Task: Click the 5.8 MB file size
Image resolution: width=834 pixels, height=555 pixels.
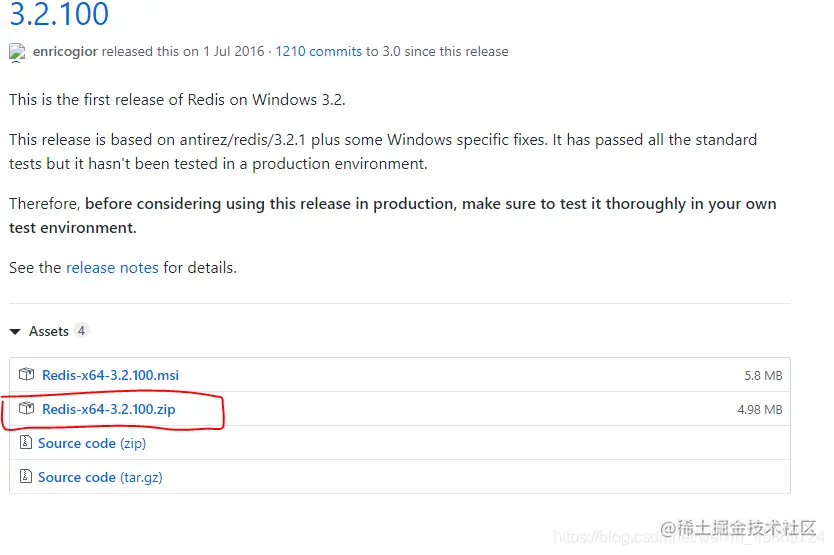Action: 763,376
